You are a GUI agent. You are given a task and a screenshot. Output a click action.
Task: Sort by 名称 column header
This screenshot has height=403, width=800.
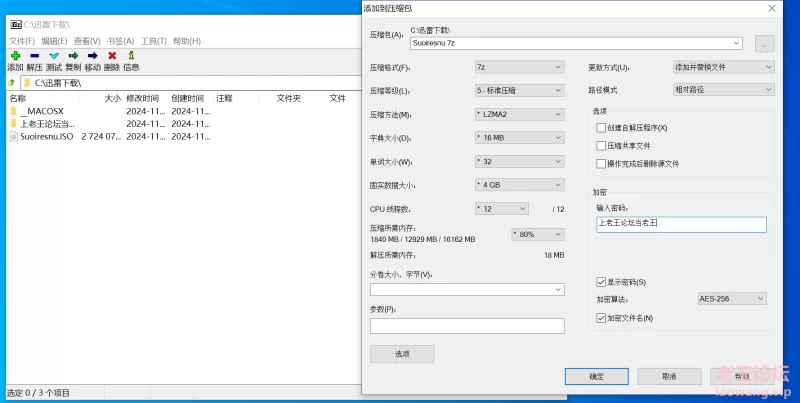click(x=18, y=98)
